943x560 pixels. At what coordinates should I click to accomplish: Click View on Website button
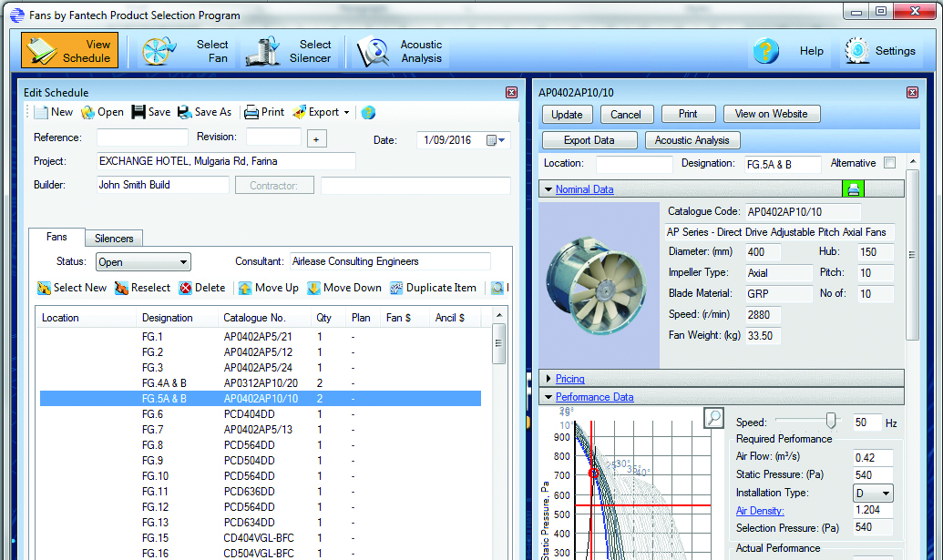771,114
